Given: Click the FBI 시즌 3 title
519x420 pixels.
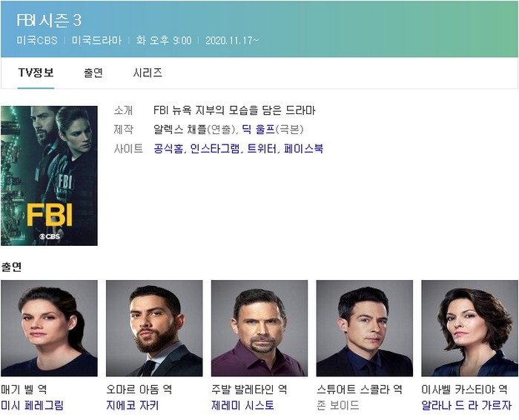Looking at the screenshot, I should (49, 21).
